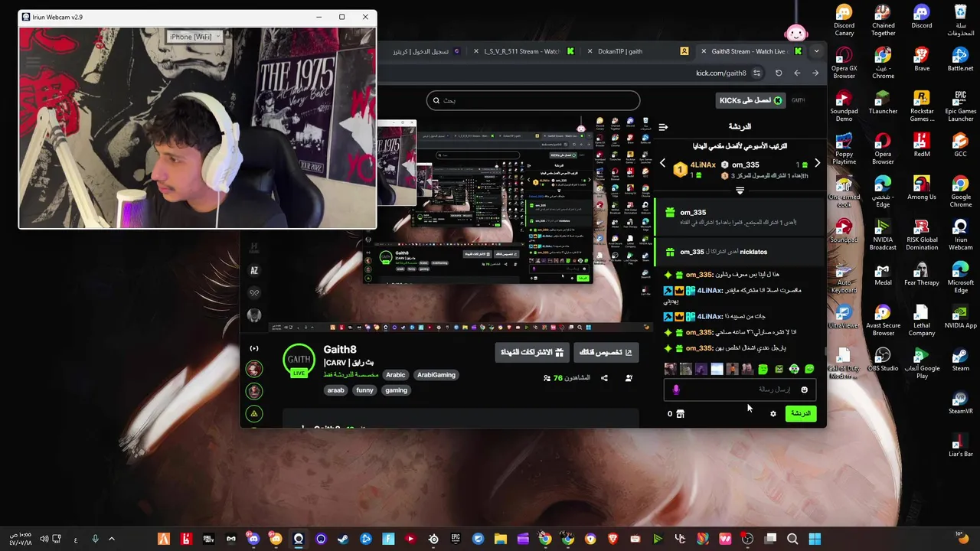Open the emoji picker in chat input
This screenshot has height=551, width=980.
[x=804, y=390]
